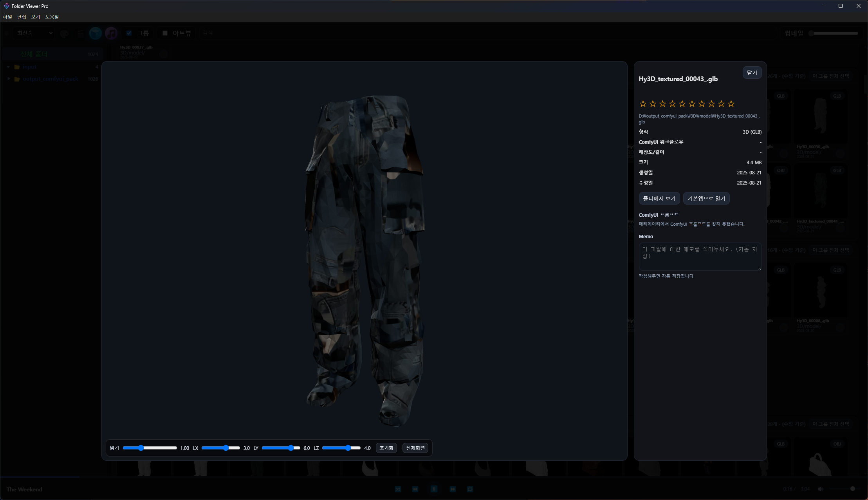
Task: Click the tenth rating star
Action: 731,104
